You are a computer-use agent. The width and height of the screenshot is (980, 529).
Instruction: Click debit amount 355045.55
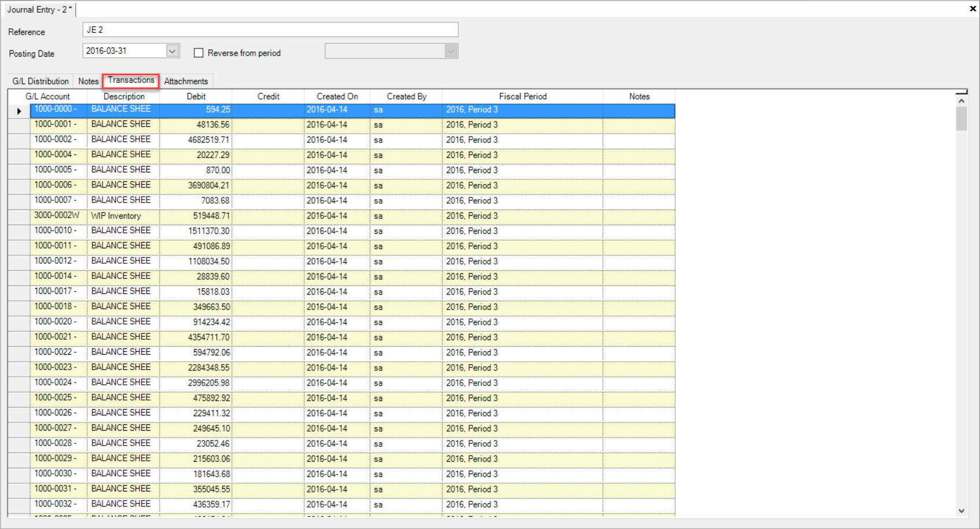196,490
